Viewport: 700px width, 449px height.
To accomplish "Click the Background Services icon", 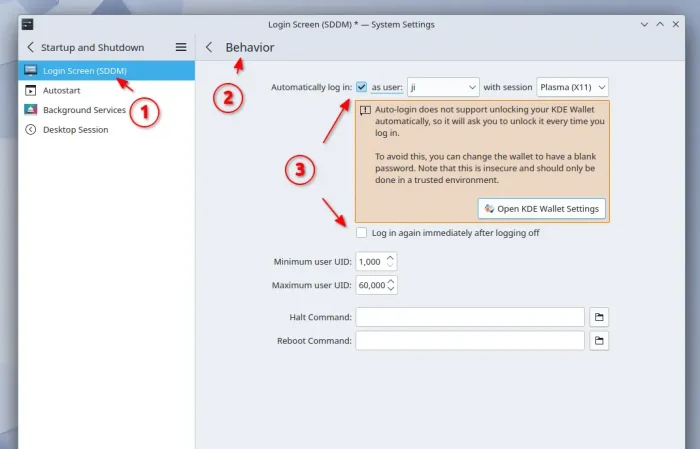I will pyautogui.click(x=30, y=110).
